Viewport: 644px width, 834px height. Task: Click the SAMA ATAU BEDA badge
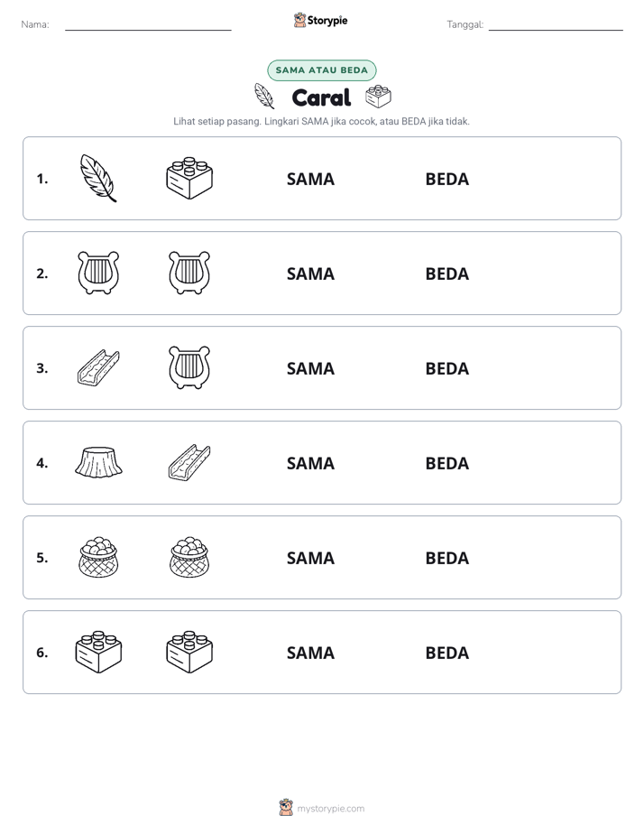point(321,70)
